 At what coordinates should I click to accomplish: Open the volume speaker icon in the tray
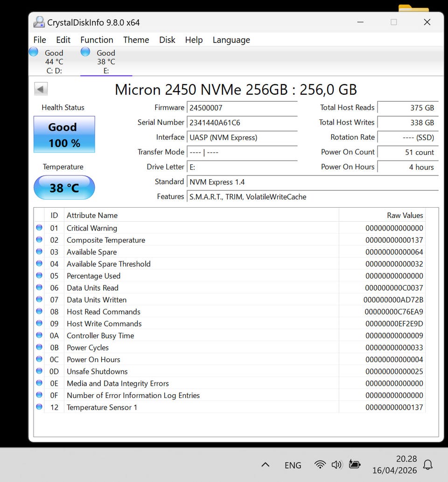336,465
